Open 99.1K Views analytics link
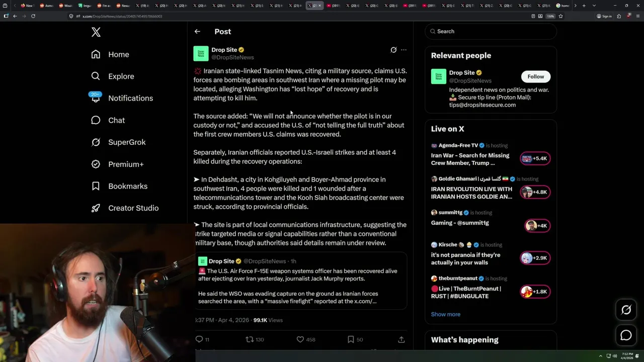644x362 pixels. coord(268,320)
